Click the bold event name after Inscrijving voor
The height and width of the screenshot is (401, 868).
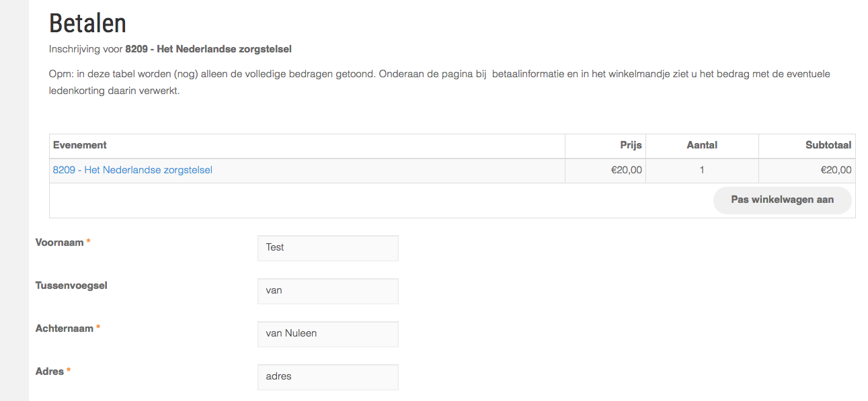tap(208, 49)
